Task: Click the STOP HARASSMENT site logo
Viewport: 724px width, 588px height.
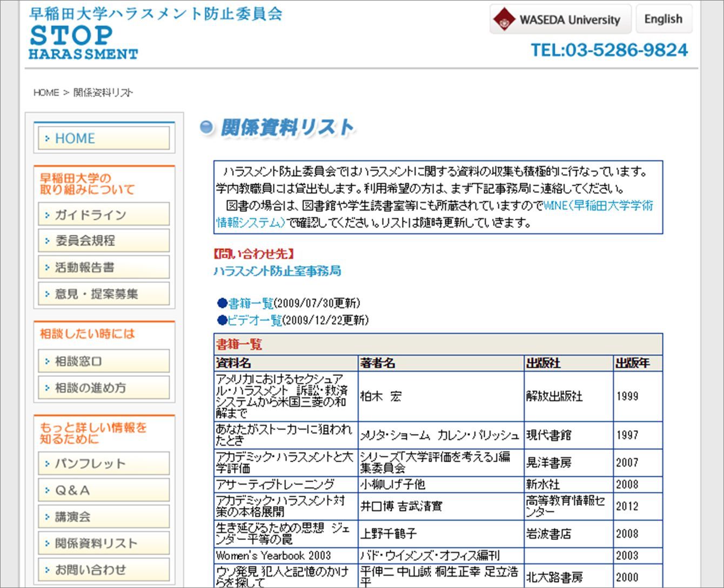Action: 83,42
